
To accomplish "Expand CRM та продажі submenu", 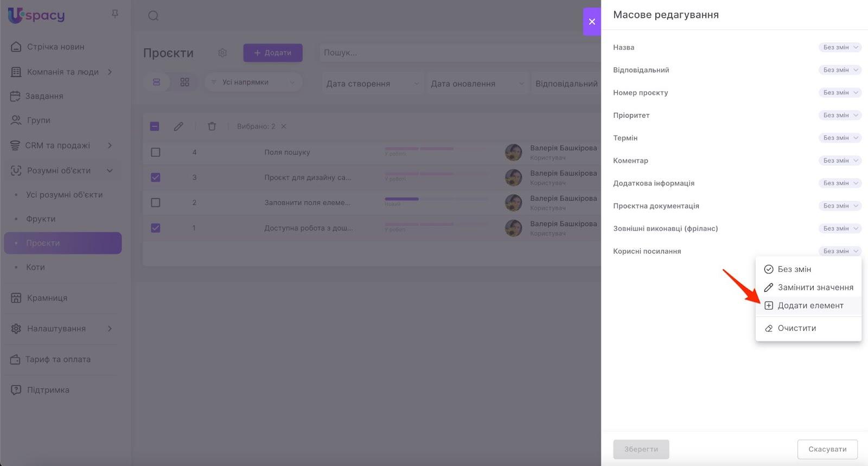I will pos(110,145).
